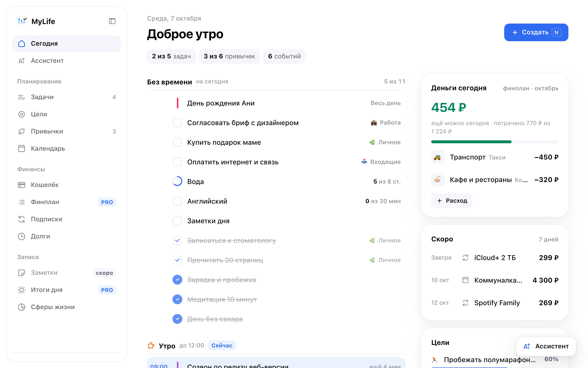This screenshot has width=588, height=368.
Task: Click the Сейчас badge next to Утро
Action: (x=222, y=345)
